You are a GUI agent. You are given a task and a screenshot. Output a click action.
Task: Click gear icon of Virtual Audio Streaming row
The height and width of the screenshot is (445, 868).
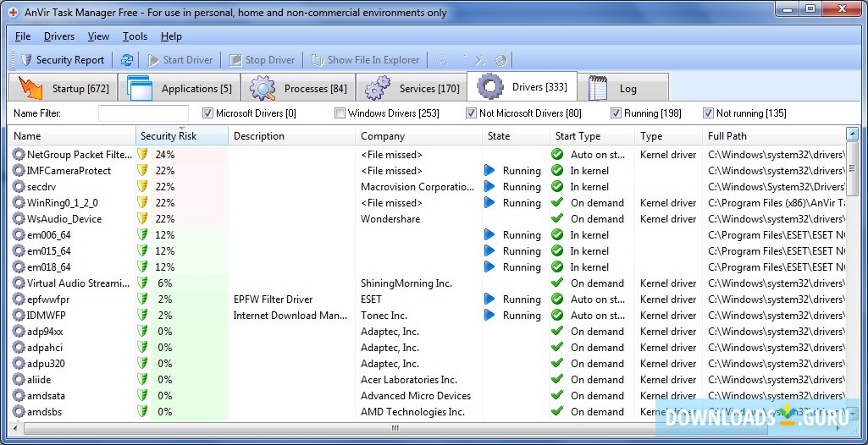pos(19,283)
